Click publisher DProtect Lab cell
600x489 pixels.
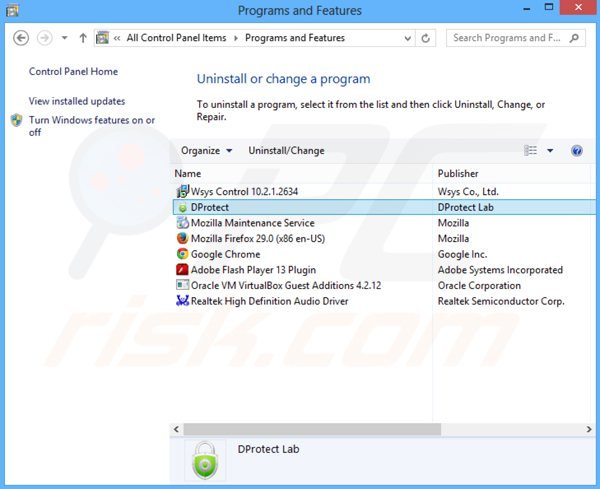466,207
